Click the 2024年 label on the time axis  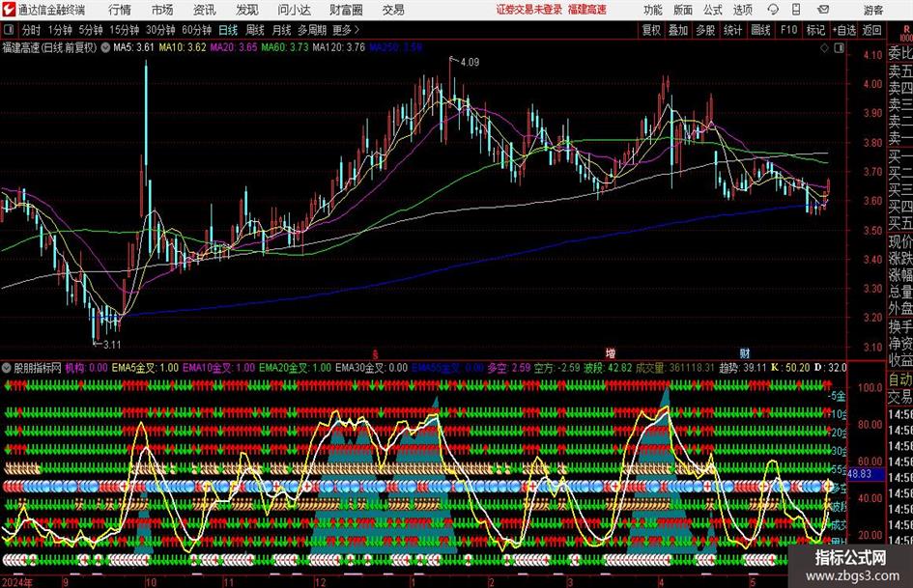(17, 582)
